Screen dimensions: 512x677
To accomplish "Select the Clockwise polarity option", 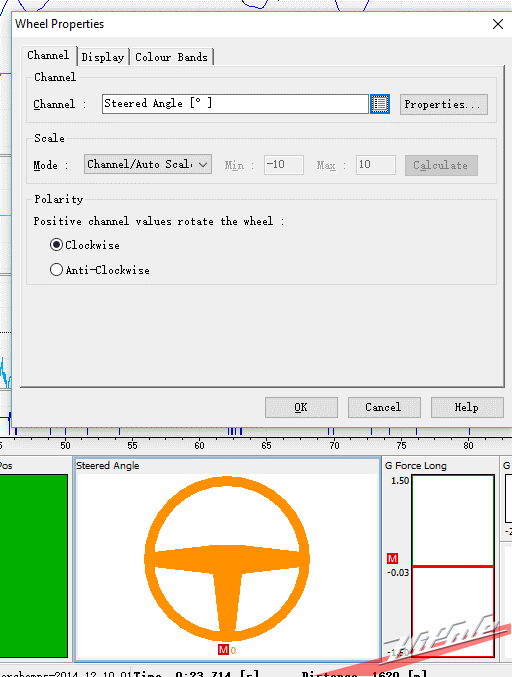I will (x=56, y=245).
